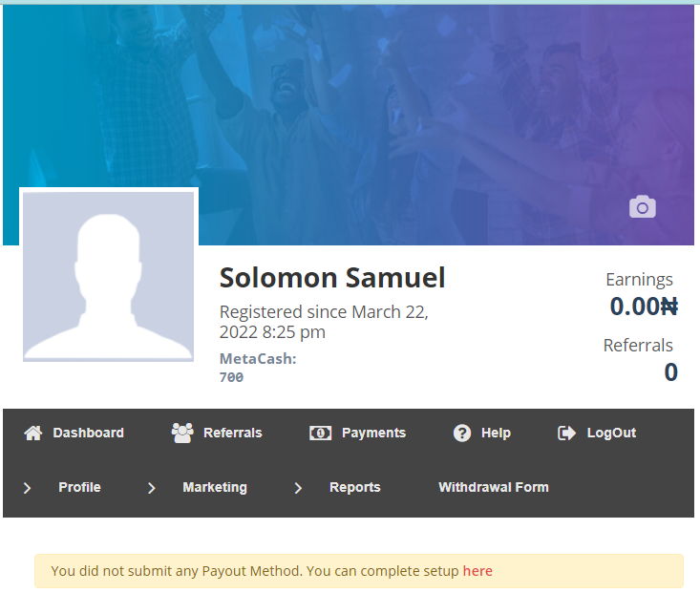Click the LogOut arrow icon

(566, 433)
